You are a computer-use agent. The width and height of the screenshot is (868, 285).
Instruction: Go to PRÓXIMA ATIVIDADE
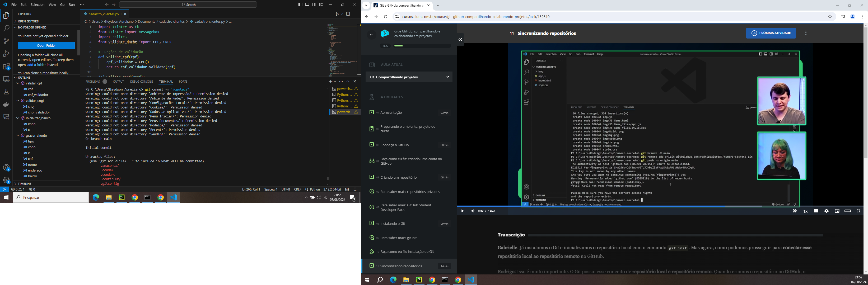coord(771,33)
